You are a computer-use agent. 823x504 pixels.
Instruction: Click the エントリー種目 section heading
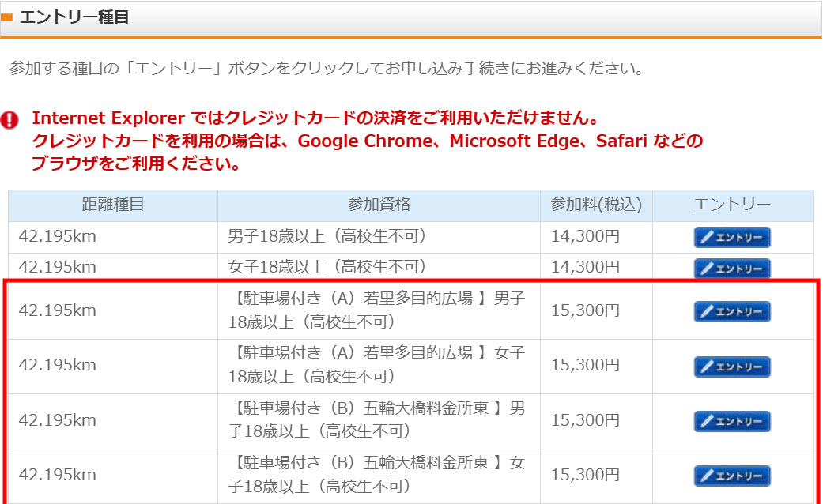[x=74, y=17]
